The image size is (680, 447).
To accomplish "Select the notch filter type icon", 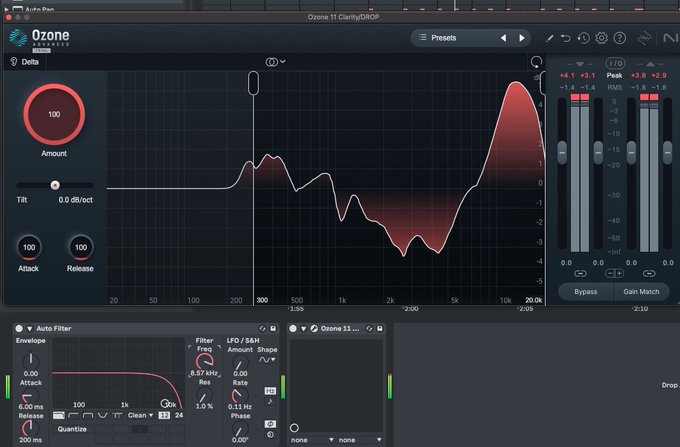I will (x=103, y=415).
